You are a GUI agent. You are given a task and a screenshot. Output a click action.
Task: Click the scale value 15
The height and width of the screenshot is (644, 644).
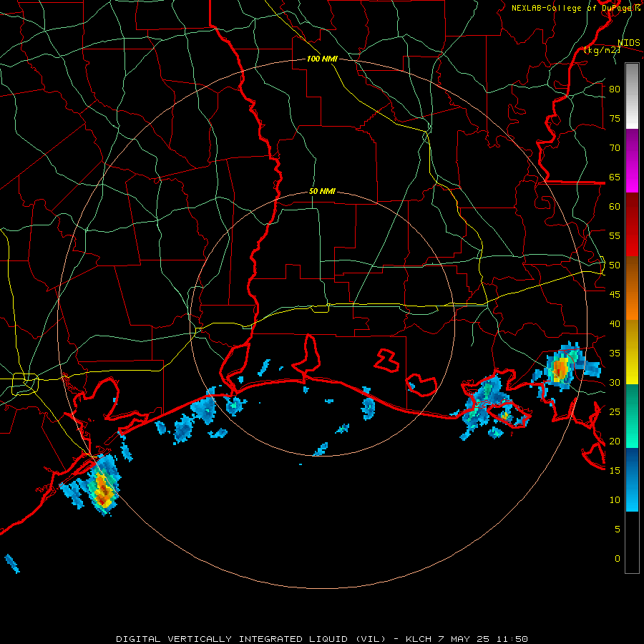click(x=615, y=471)
